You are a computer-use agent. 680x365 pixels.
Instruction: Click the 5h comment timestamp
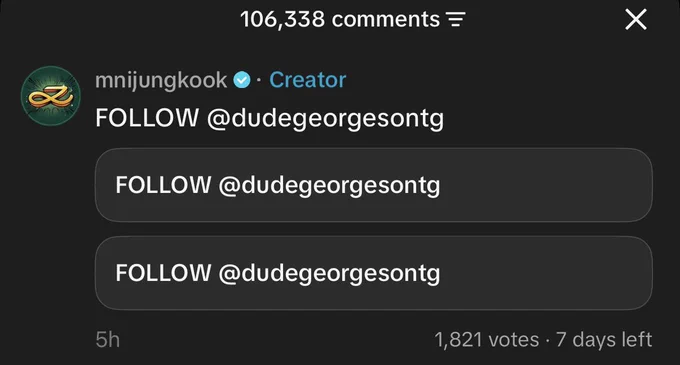pos(108,339)
